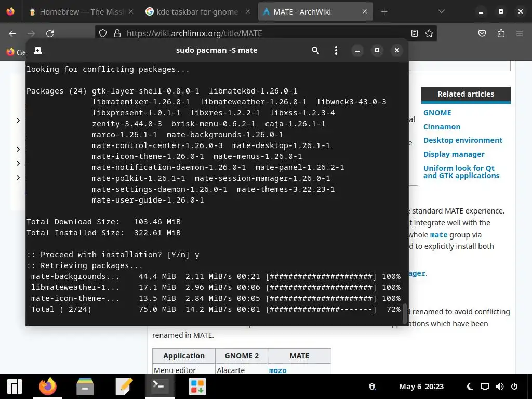Select the MATE - ArchWiki tab
This screenshot has width=532, height=399.
pos(314,12)
